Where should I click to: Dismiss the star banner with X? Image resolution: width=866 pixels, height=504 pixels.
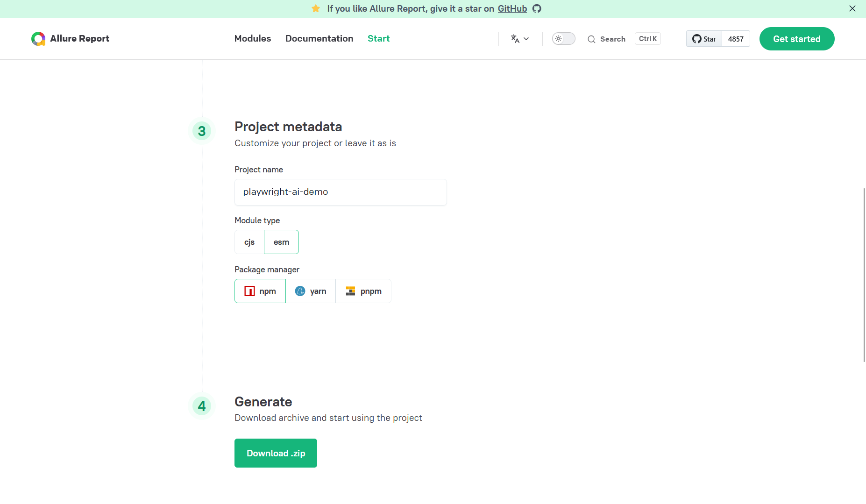pyautogui.click(x=852, y=9)
